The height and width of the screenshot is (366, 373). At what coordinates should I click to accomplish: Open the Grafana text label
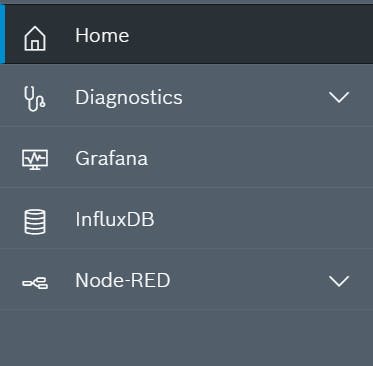(112, 158)
